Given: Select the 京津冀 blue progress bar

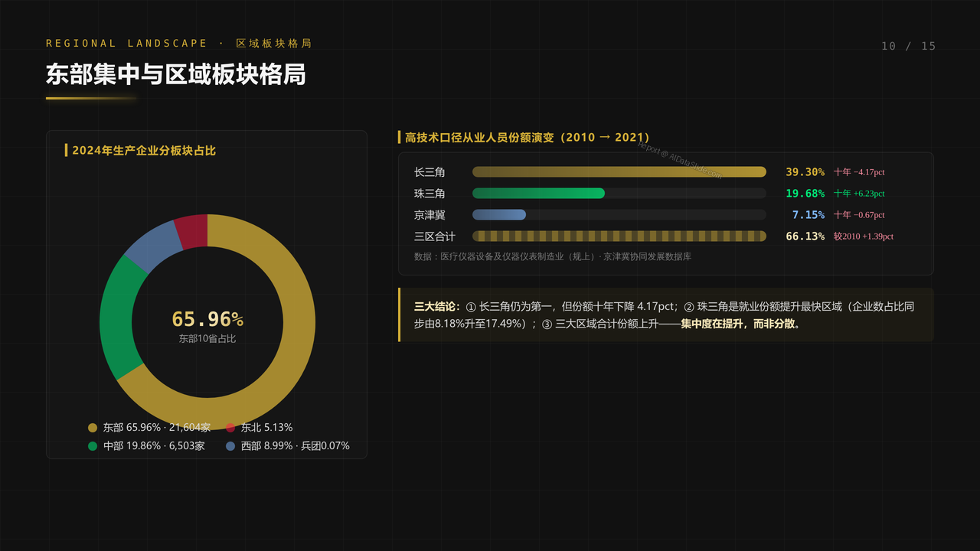Looking at the screenshot, I should point(499,215).
